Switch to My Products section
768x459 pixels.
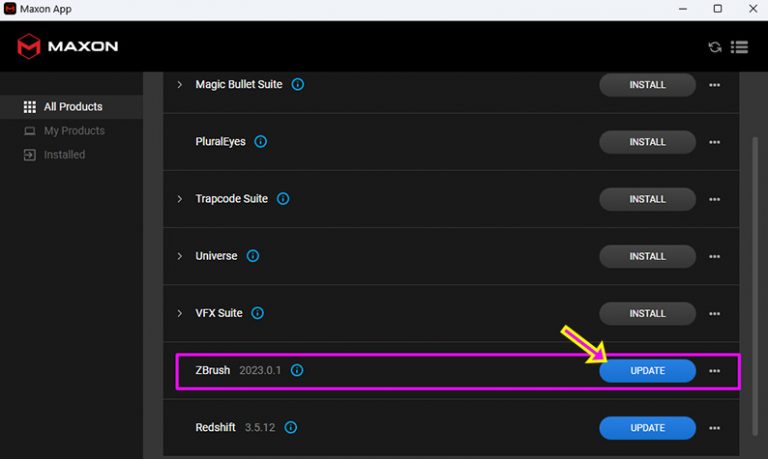73,131
